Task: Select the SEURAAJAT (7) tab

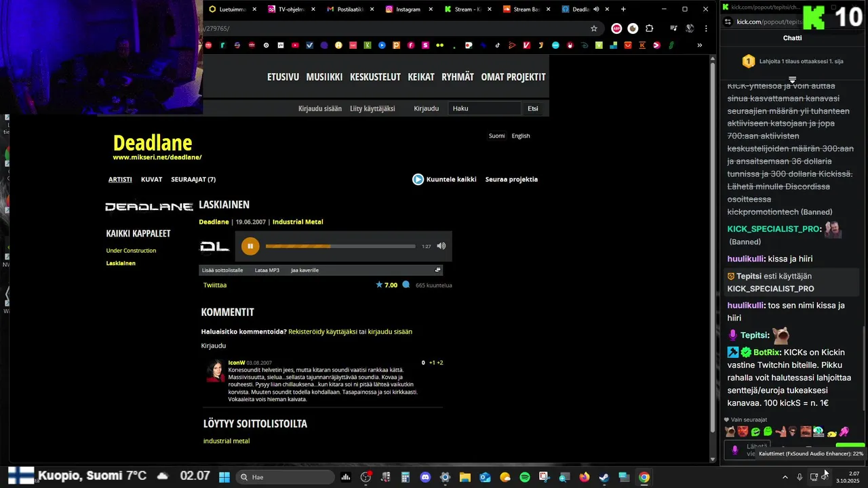Action: (193, 180)
